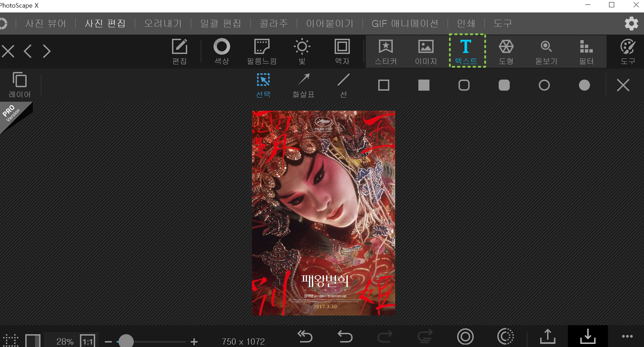Select the 텍스트 text tool
The width and height of the screenshot is (644, 347).
click(x=466, y=51)
